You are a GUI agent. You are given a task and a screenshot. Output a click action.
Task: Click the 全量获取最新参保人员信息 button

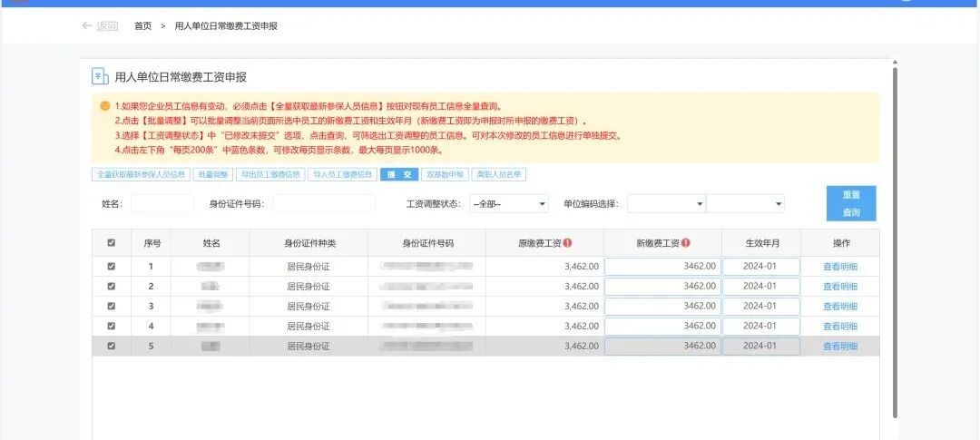point(141,175)
